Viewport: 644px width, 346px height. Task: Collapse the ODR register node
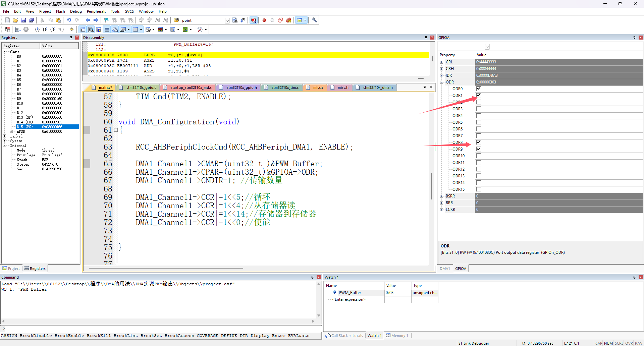point(442,82)
